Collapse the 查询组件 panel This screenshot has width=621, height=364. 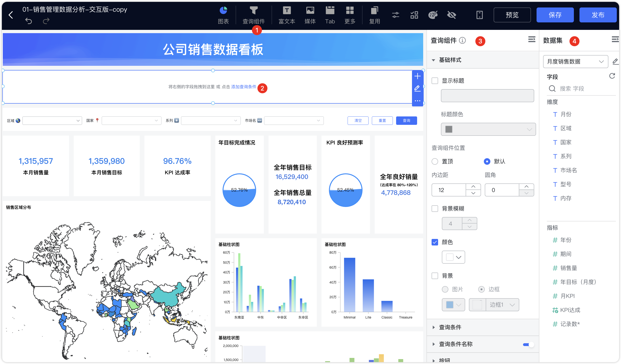[x=532, y=39]
